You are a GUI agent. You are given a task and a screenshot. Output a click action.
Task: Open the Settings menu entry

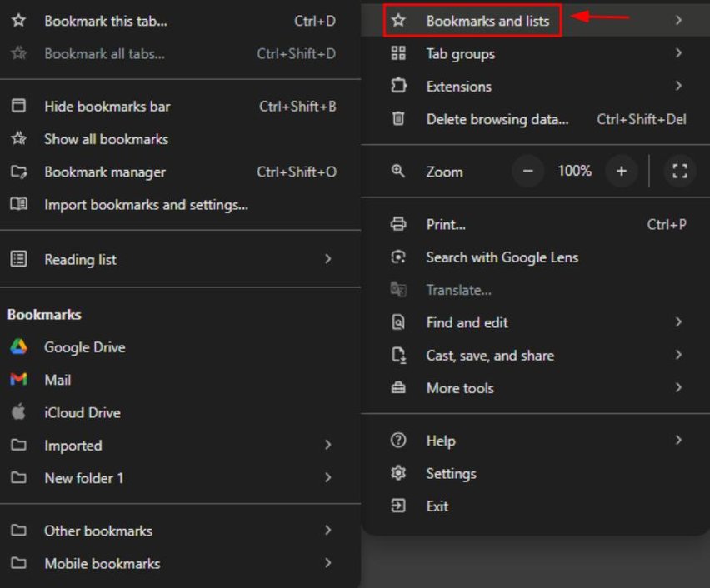[536, 473]
